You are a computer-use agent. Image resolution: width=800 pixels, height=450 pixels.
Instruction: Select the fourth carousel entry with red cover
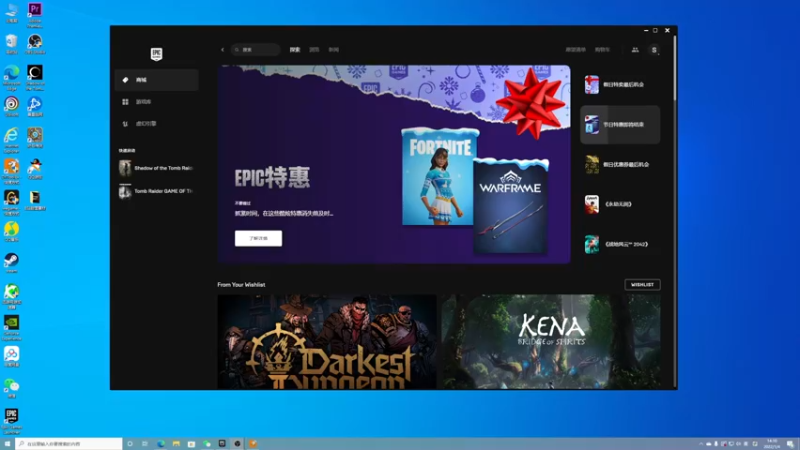click(620, 205)
